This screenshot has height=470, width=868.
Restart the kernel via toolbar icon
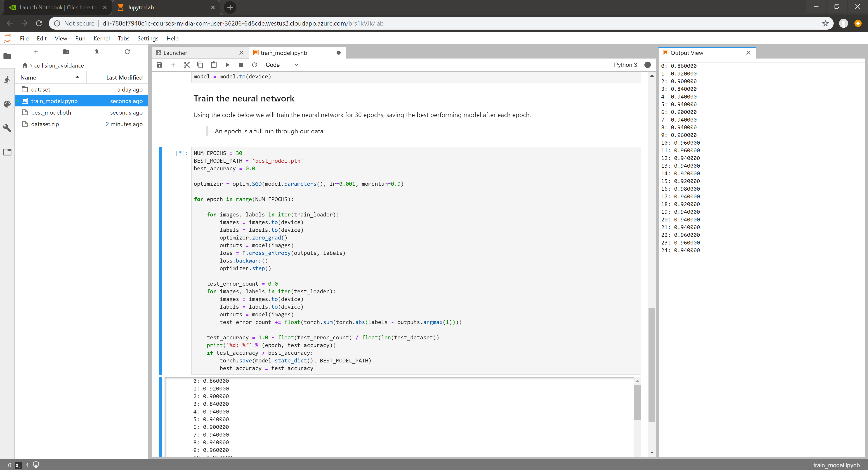click(254, 65)
